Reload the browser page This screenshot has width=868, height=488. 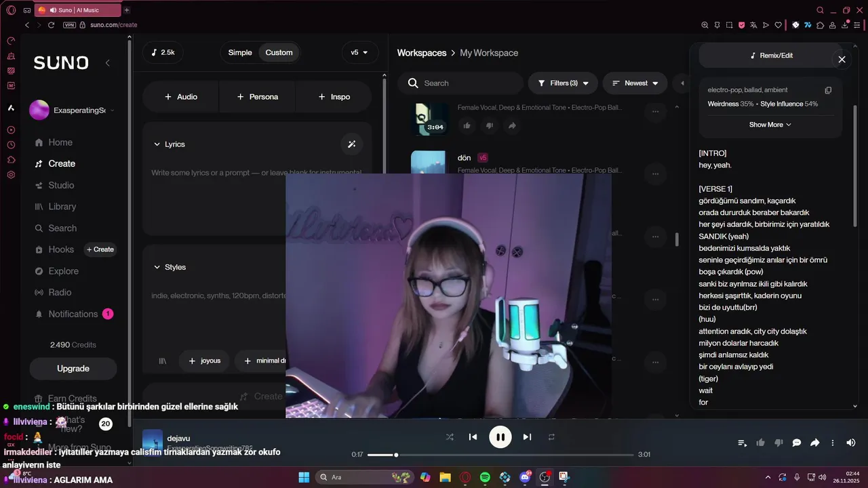[x=51, y=25]
